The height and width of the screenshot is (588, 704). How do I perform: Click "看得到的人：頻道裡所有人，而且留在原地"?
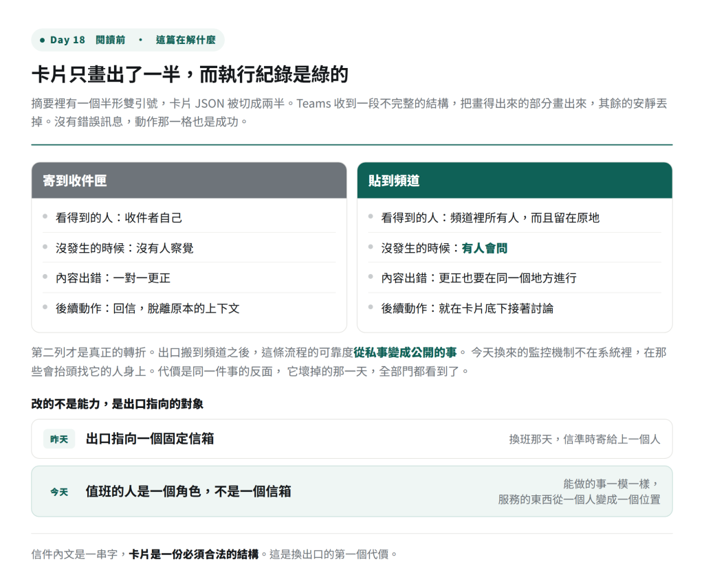(x=514, y=218)
